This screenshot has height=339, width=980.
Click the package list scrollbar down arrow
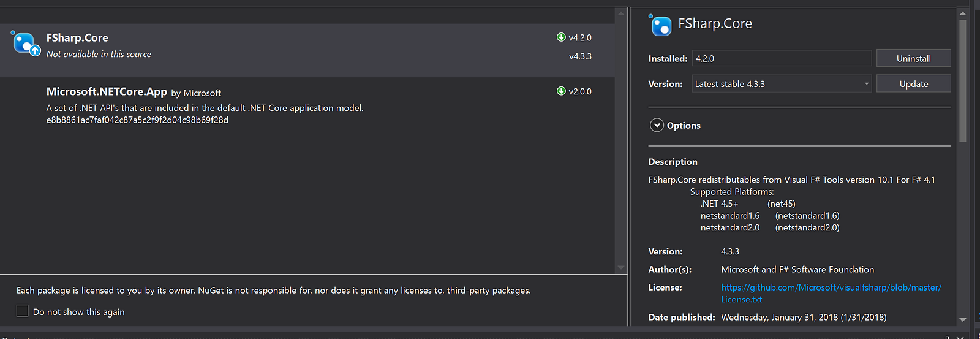point(621,268)
